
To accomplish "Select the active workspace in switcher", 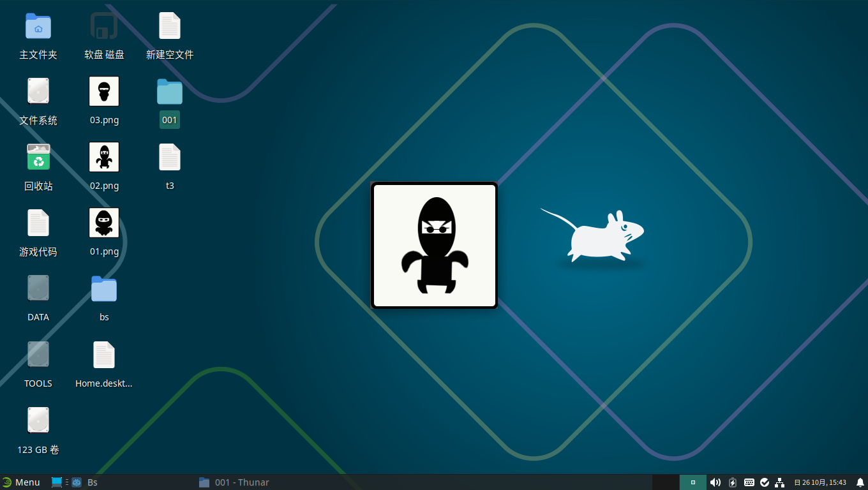I will click(692, 482).
